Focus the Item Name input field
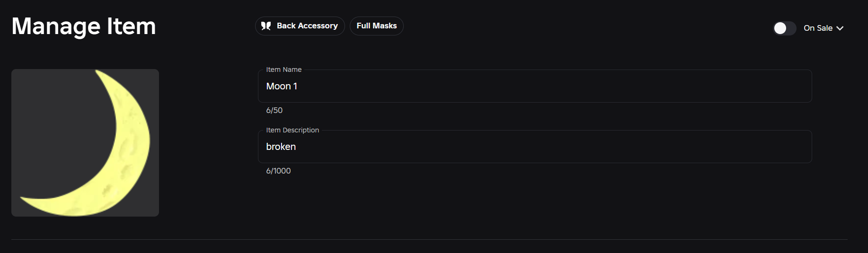868x253 pixels. (535, 86)
